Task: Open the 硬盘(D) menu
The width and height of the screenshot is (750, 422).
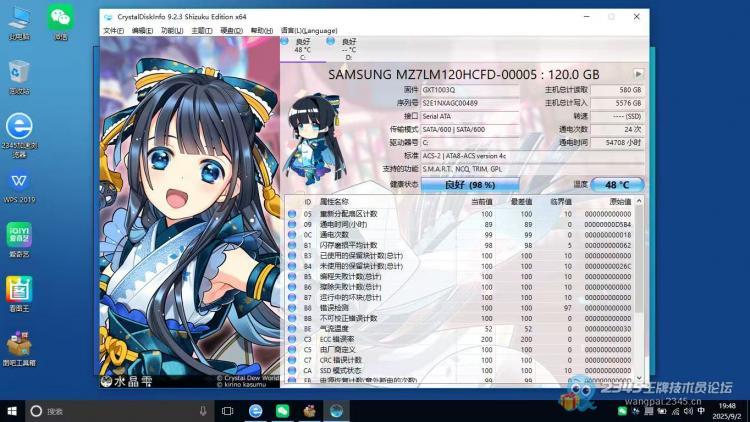Action: point(231,31)
